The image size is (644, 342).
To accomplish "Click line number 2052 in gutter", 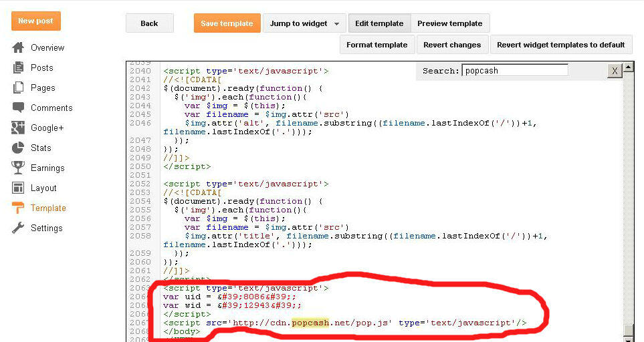I will click(140, 184).
